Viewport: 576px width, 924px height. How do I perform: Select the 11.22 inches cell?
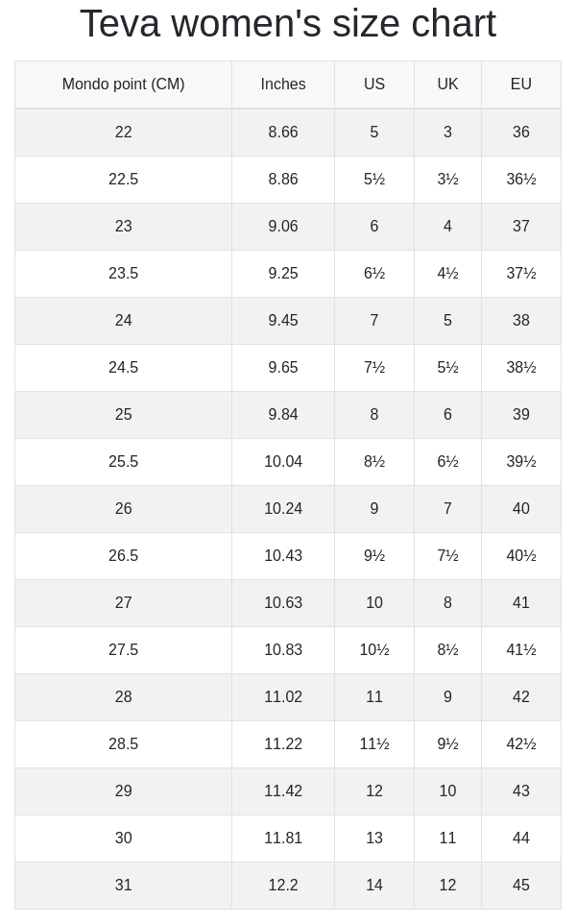(x=283, y=743)
